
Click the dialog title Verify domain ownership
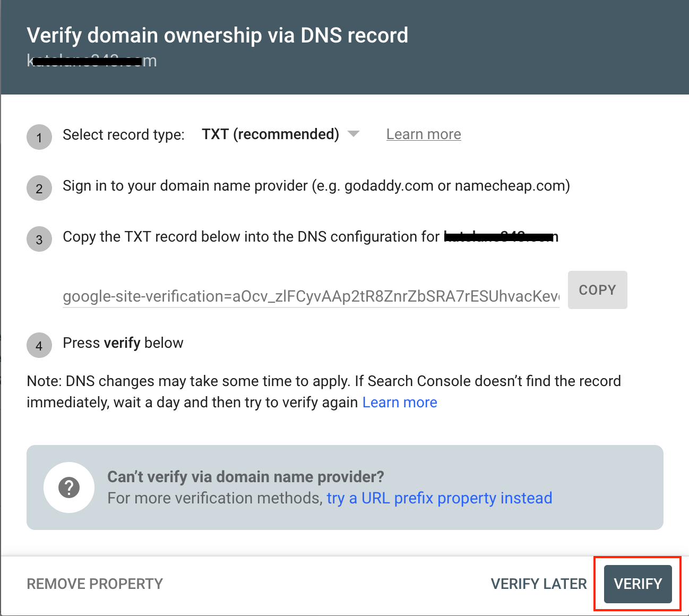click(218, 36)
